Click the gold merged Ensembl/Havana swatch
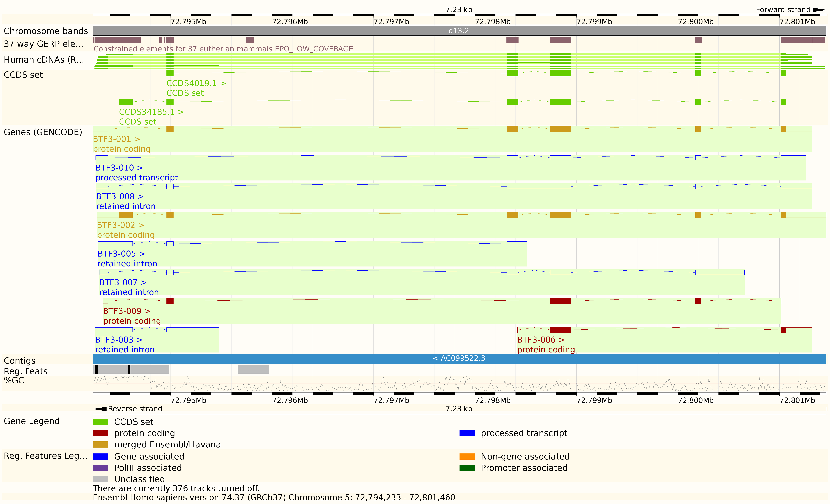Viewport: 830px width, 504px height. tap(100, 445)
